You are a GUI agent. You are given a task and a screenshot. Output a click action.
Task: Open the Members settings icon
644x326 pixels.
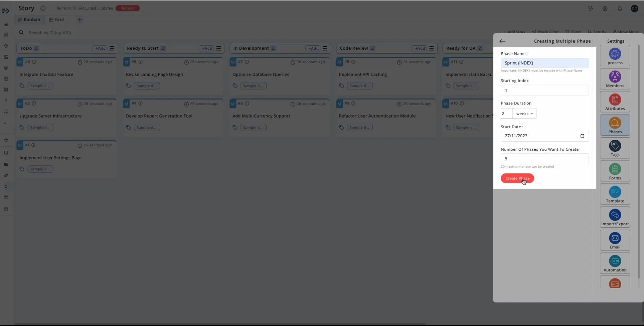pos(615,79)
